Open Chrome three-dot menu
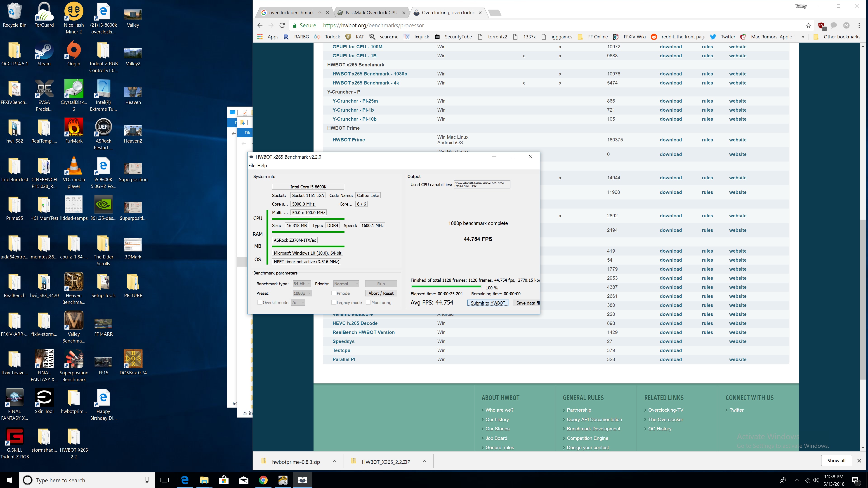 click(x=859, y=25)
